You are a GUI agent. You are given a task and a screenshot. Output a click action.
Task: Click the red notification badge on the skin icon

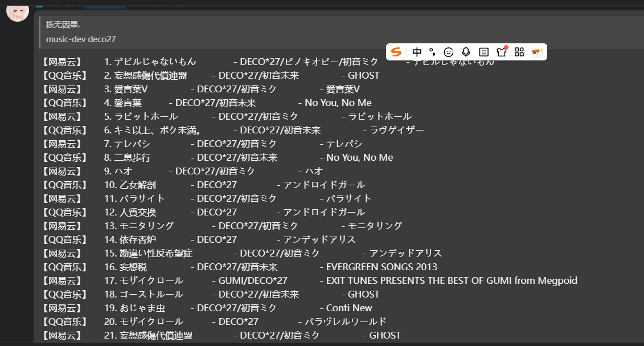pos(506,47)
